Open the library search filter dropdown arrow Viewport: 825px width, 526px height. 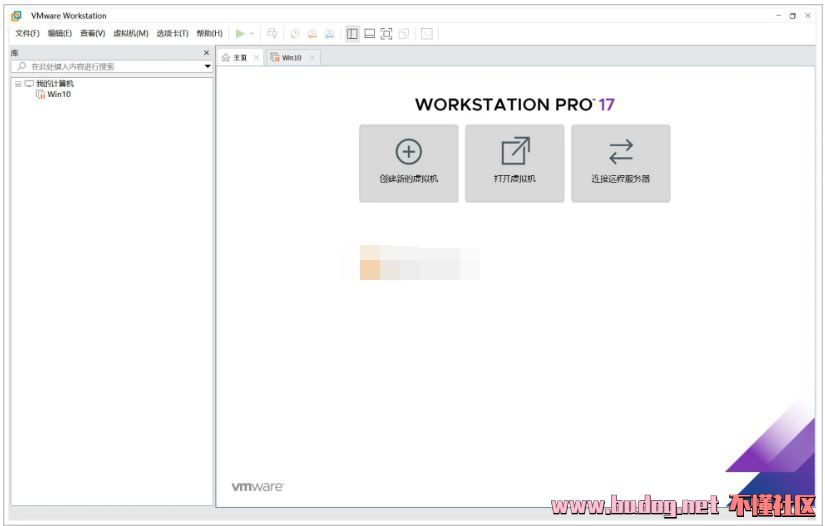[x=208, y=66]
